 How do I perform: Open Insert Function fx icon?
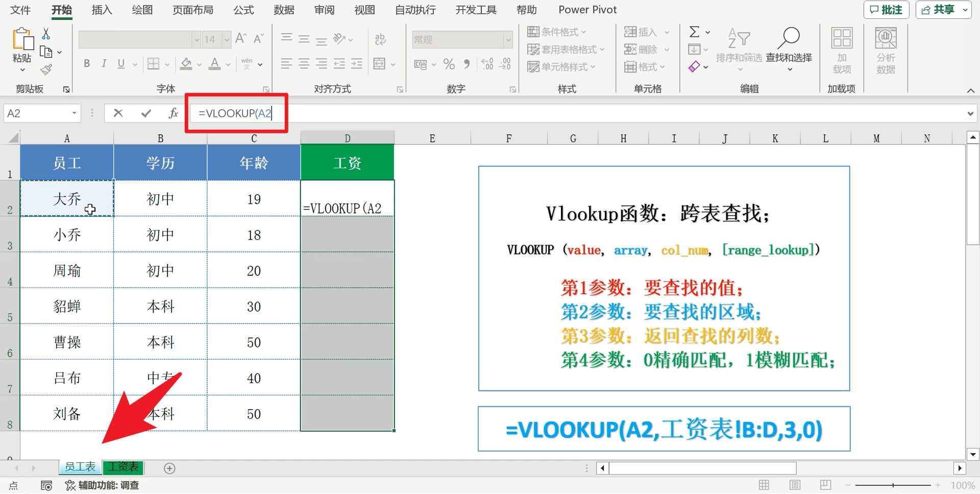click(174, 113)
